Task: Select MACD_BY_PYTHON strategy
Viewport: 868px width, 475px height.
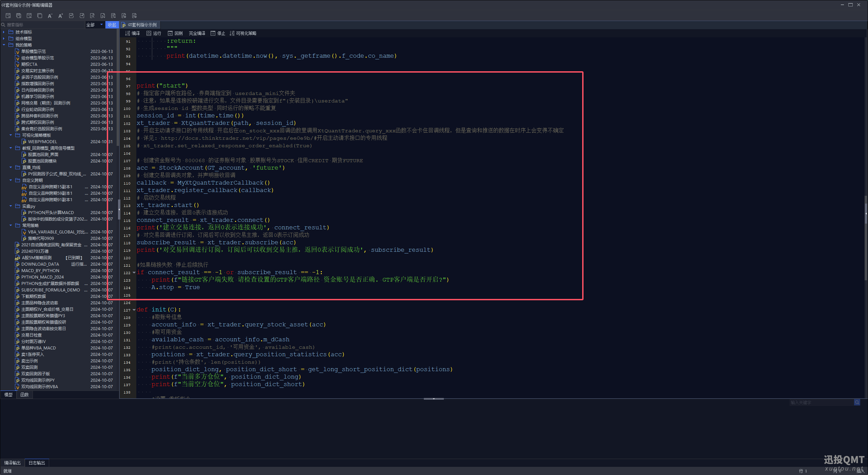Action: tap(40, 271)
